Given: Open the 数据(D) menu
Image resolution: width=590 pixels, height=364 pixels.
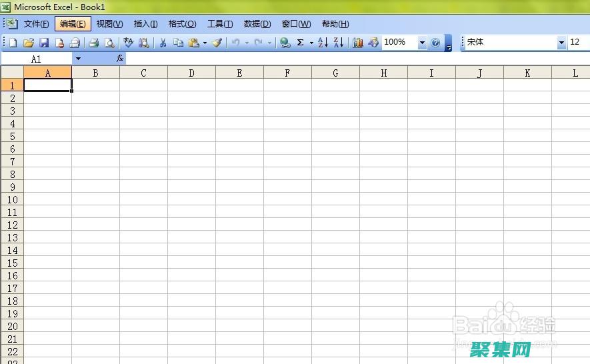Looking at the screenshot, I should (257, 24).
